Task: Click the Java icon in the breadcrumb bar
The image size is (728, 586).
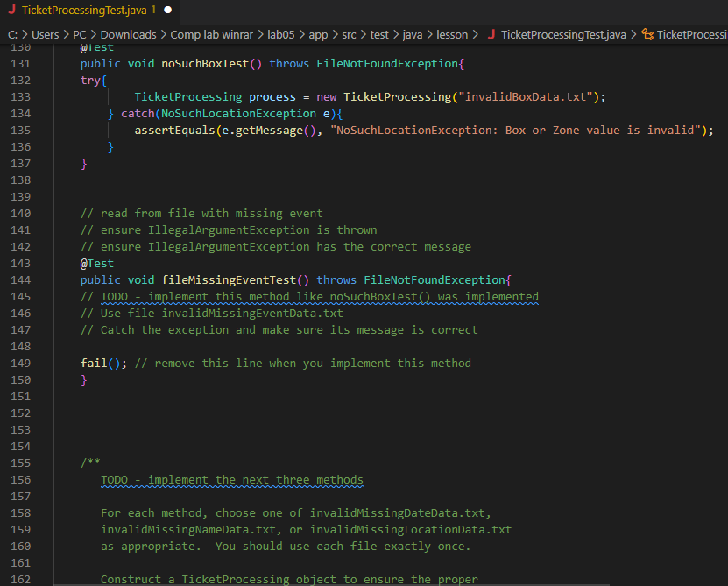Action: [491, 34]
